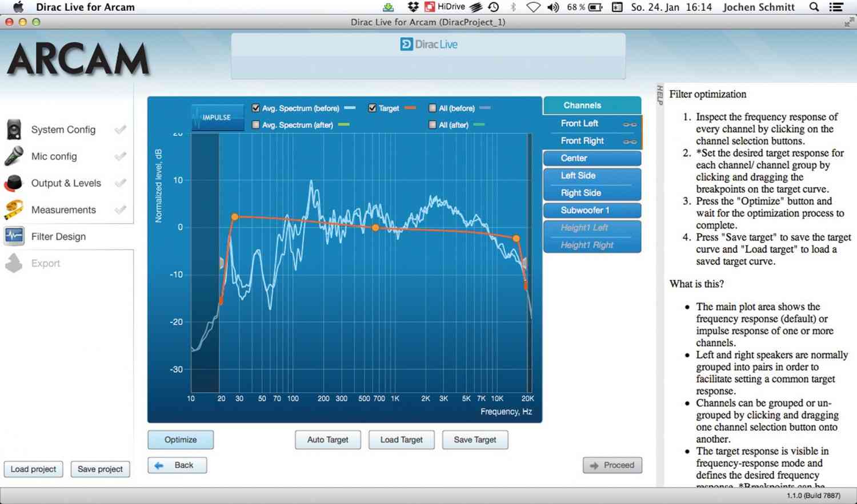857x504 pixels.
Task: Click the HiDrive menu bar item
Action: pos(444,7)
